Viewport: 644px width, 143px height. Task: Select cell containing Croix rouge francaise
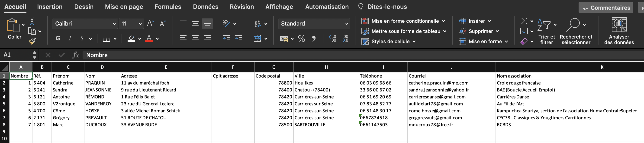tap(570, 83)
